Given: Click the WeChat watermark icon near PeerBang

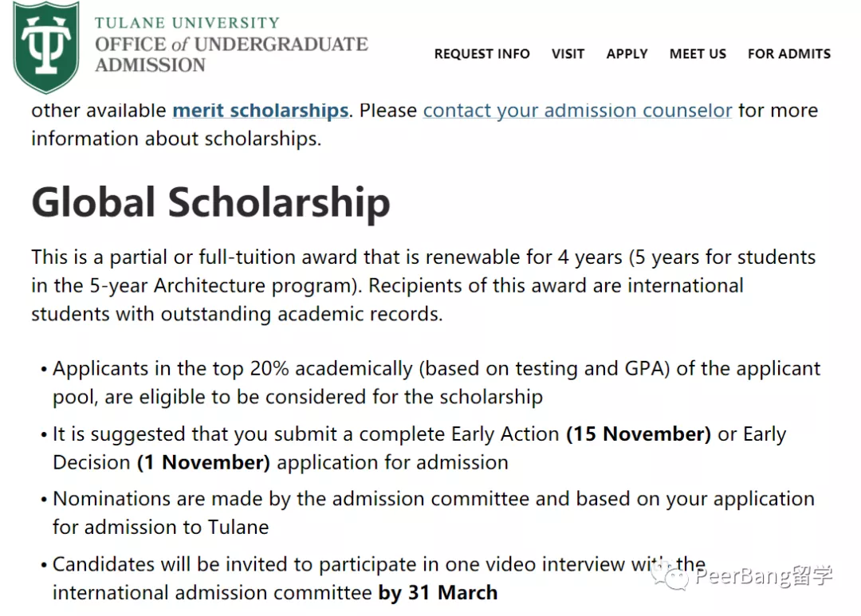Looking at the screenshot, I should click(x=666, y=573).
